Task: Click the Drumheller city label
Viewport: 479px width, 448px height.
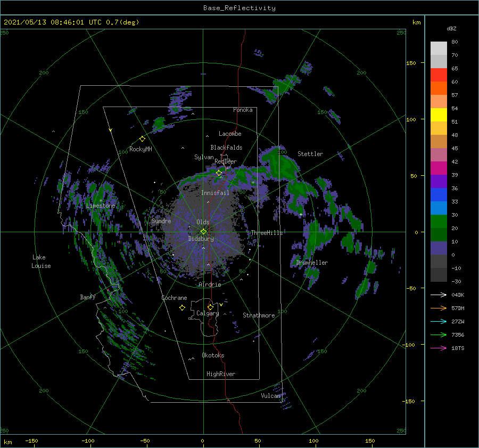Action: pos(312,263)
